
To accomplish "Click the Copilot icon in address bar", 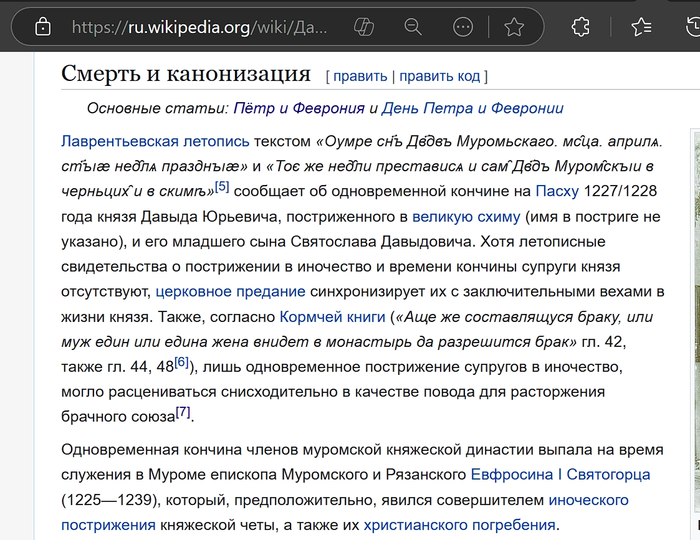I will coord(365,27).
